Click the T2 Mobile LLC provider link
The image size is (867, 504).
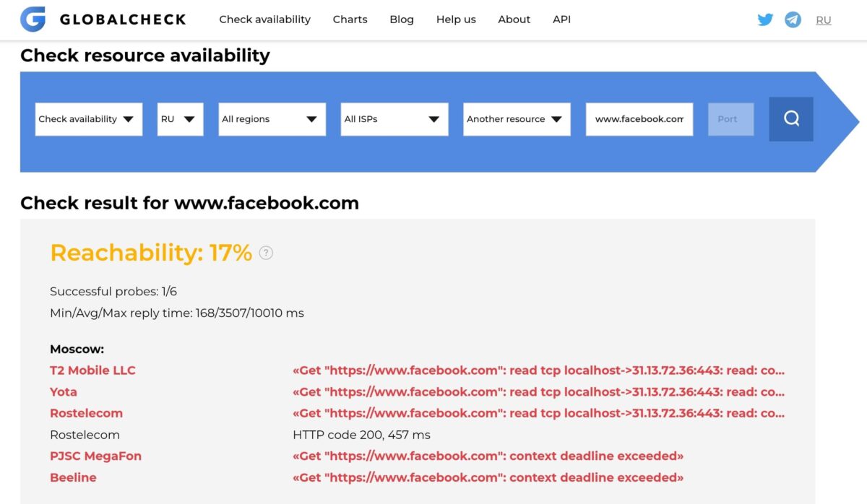[x=92, y=370]
